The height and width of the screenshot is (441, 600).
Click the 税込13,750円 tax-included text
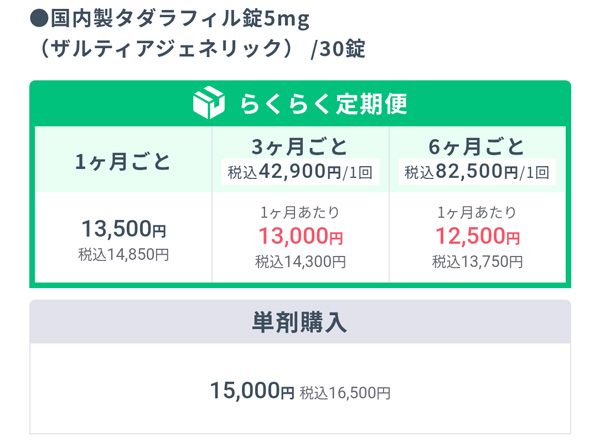tap(478, 262)
